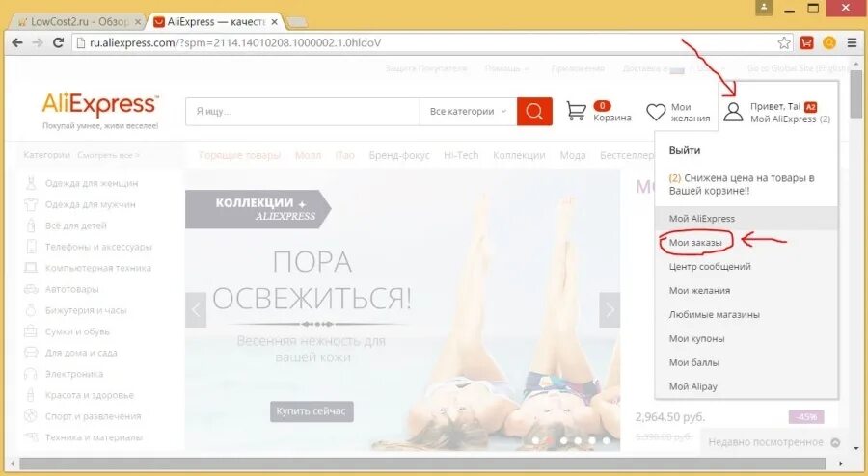Viewport: 868px width, 476px height.
Task: Click the orange search magnifier button
Action: pyautogui.click(x=534, y=111)
